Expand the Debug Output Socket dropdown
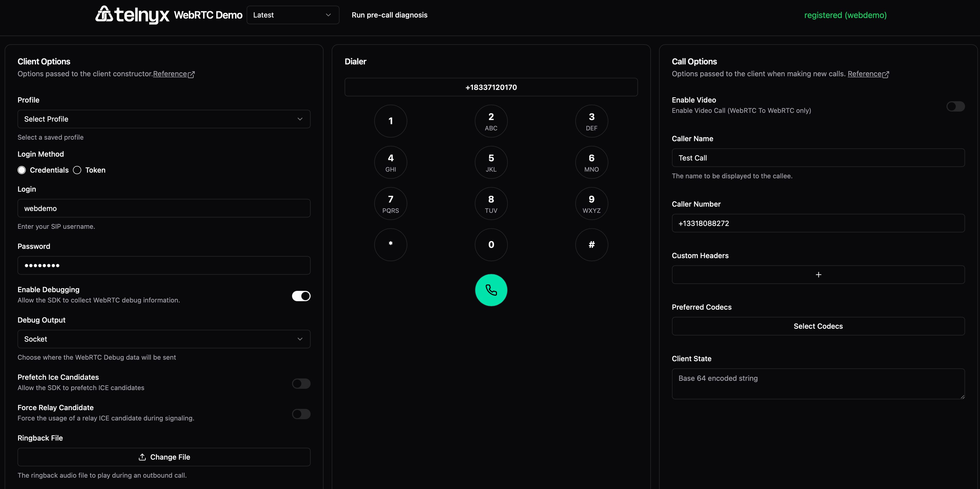The width and height of the screenshot is (980, 489). click(x=164, y=339)
